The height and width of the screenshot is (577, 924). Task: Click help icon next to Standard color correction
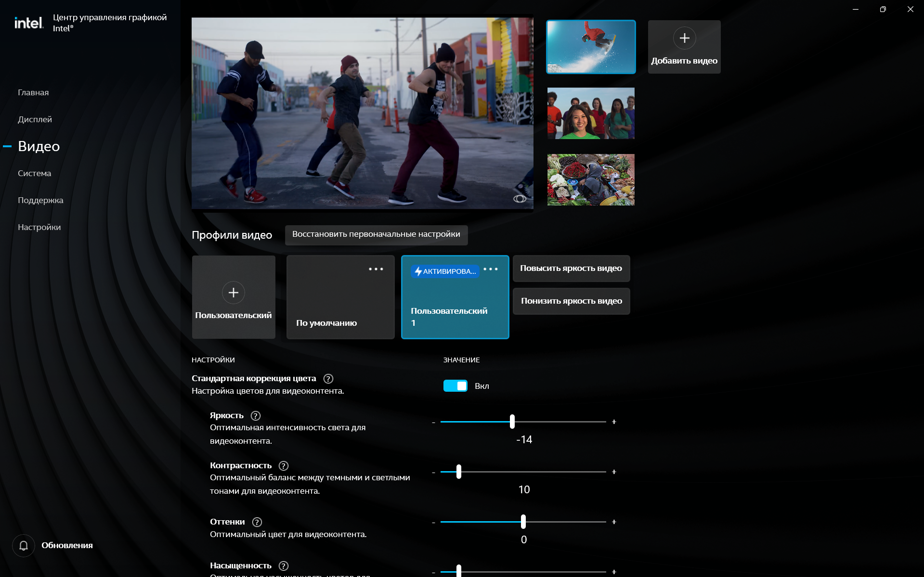pos(328,379)
